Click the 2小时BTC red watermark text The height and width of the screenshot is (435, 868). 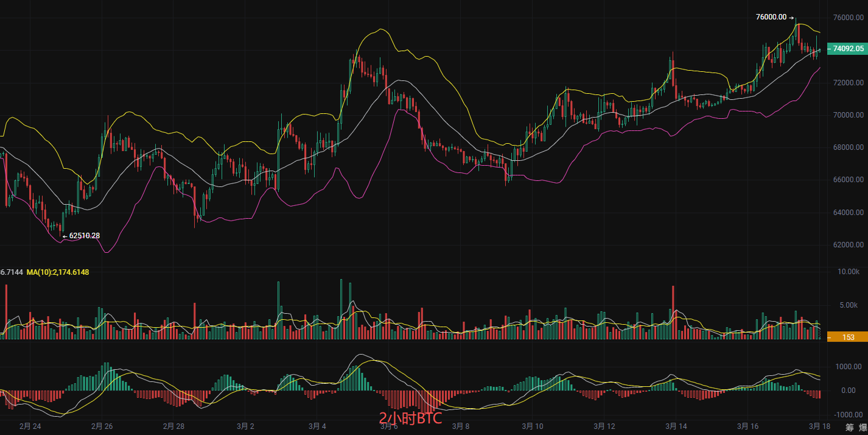click(410, 419)
